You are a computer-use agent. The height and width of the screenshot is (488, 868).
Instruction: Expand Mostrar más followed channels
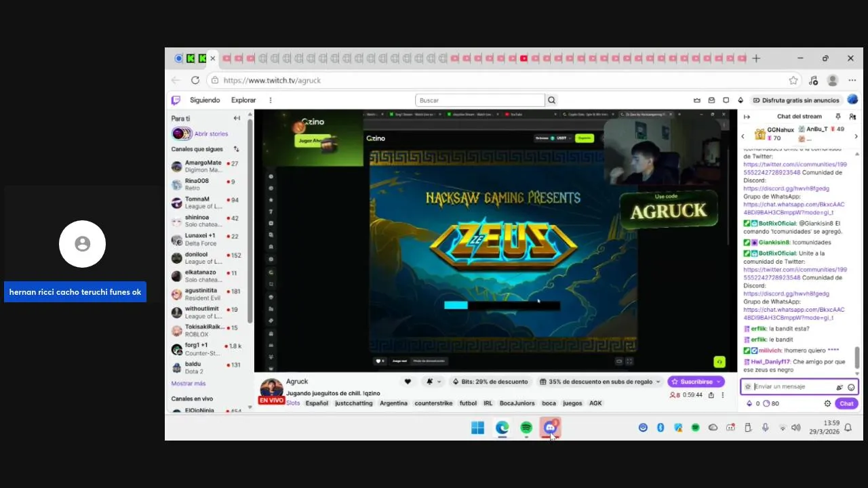(189, 384)
